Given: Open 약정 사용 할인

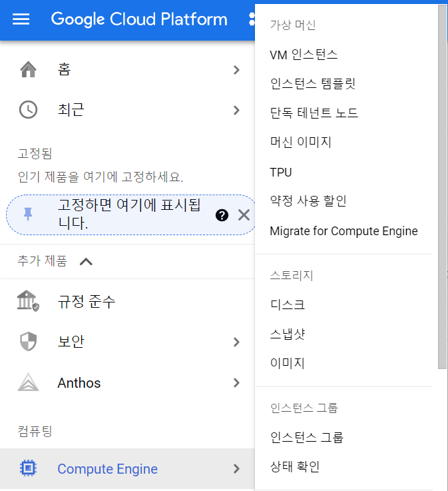Looking at the screenshot, I should point(308,201).
